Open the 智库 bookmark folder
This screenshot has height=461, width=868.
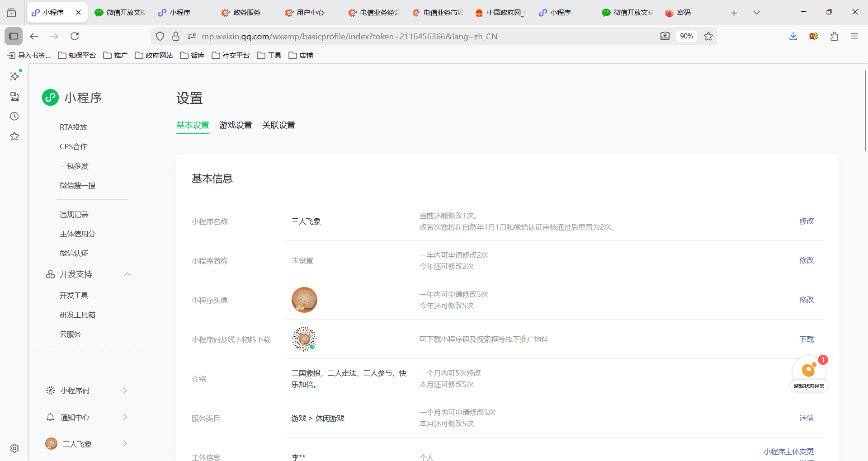[192, 55]
